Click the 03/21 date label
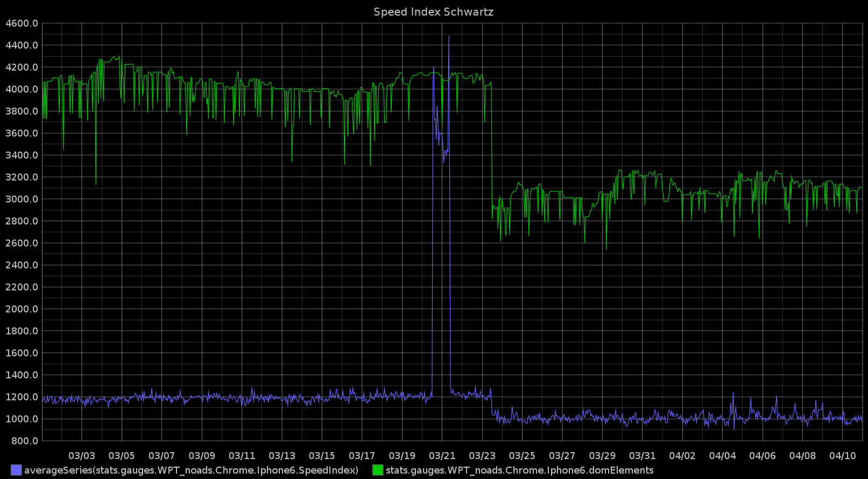 442,456
